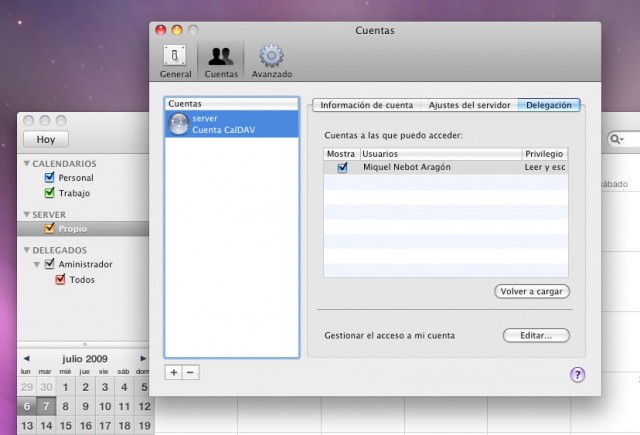Toggle the Propio calendar checkbox

(49, 228)
